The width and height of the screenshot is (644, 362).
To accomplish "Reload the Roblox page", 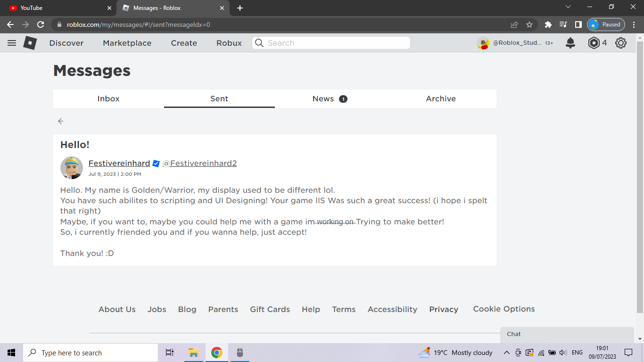I will point(41,25).
